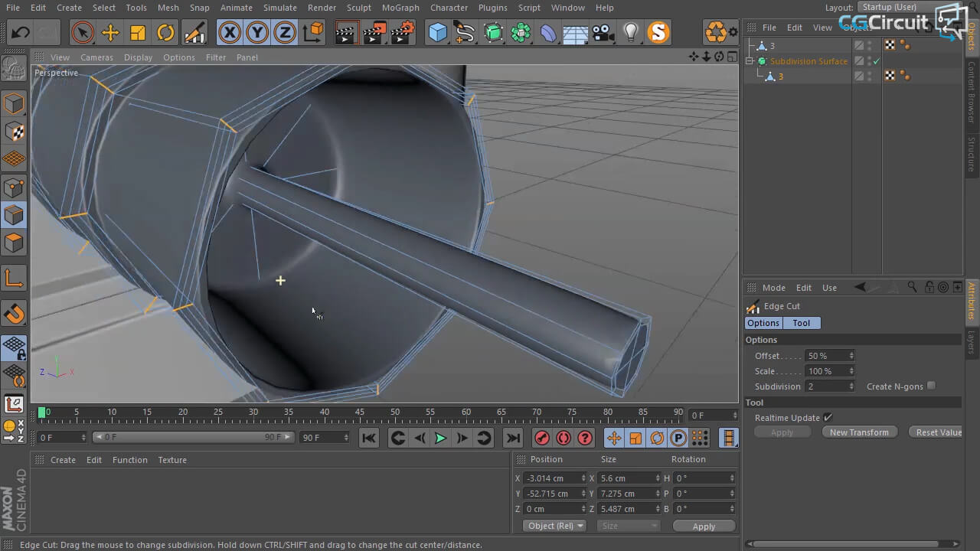The image size is (980, 551).
Task: Toggle X axis lock
Action: pos(230,32)
